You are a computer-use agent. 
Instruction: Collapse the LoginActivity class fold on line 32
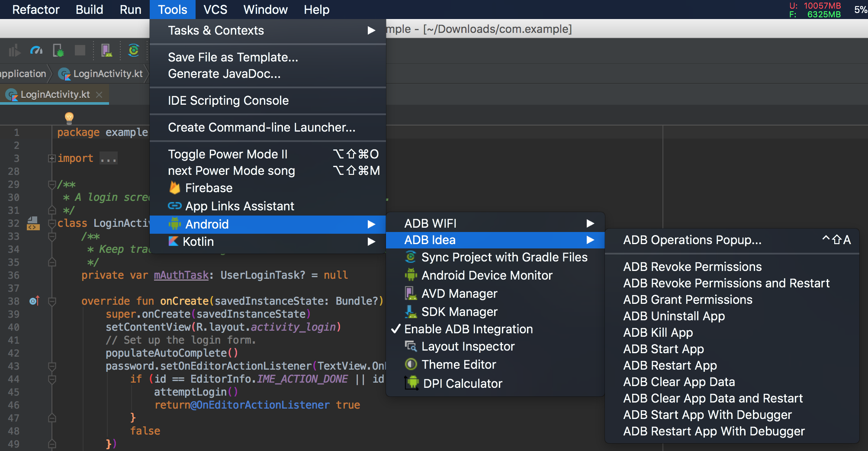52,223
